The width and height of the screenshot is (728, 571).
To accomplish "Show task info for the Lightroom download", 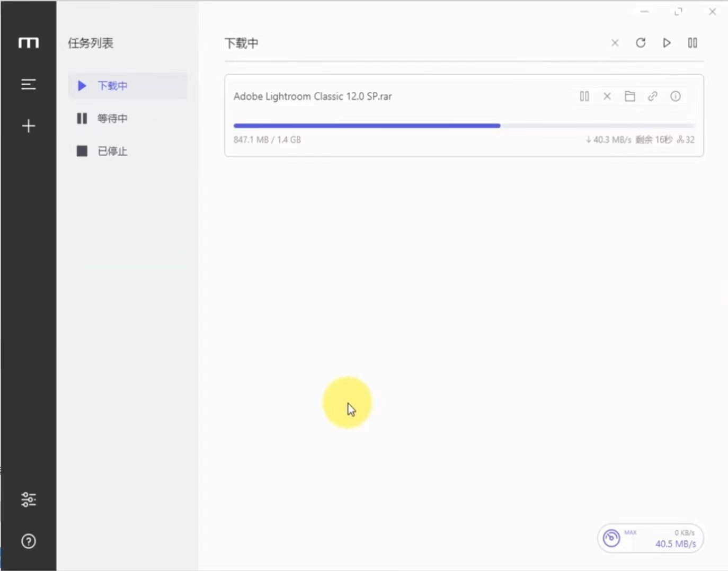I will click(x=676, y=96).
